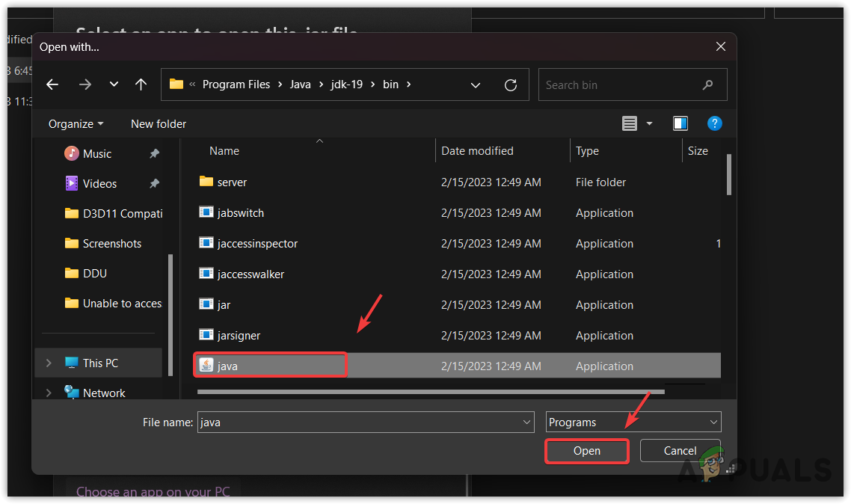Click the Open button
Screen dimensions: 851x504
pyautogui.click(x=586, y=451)
